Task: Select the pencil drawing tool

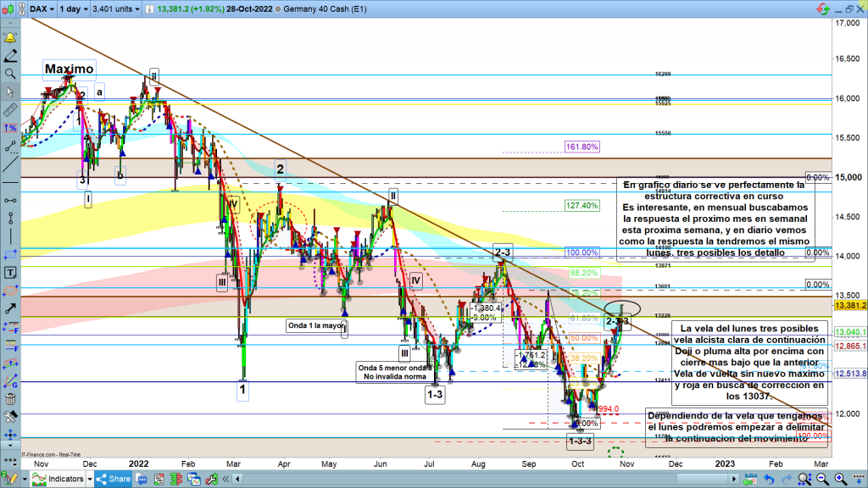Action: (9, 55)
